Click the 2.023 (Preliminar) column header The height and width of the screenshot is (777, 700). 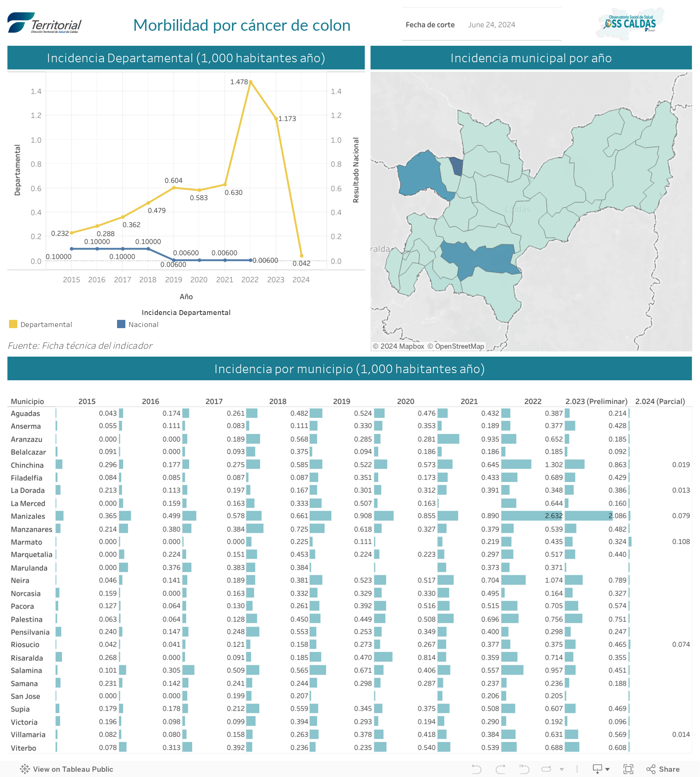click(x=596, y=401)
